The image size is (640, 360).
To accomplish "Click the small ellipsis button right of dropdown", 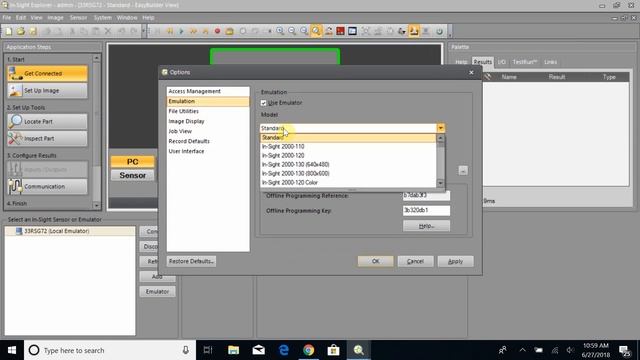I will coord(462,171).
